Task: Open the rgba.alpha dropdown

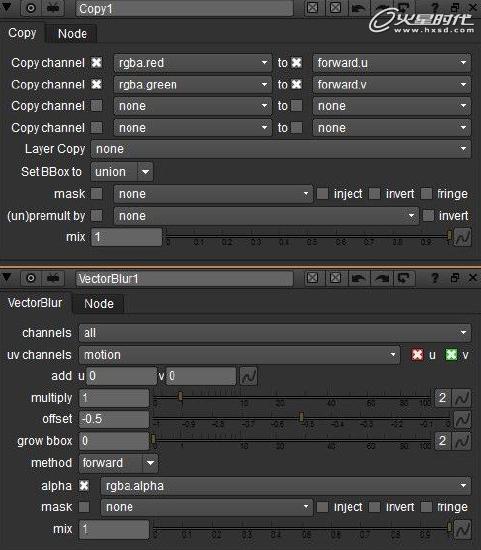Action: (x=286, y=486)
